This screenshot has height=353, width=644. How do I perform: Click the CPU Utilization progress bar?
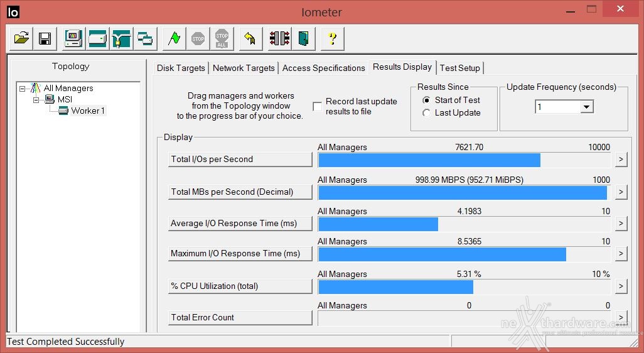[x=464, y=287]
